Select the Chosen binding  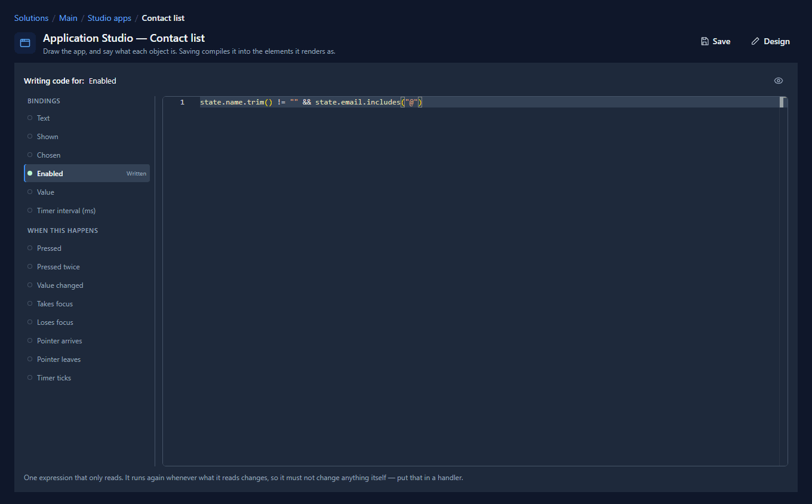click(87, 155)
